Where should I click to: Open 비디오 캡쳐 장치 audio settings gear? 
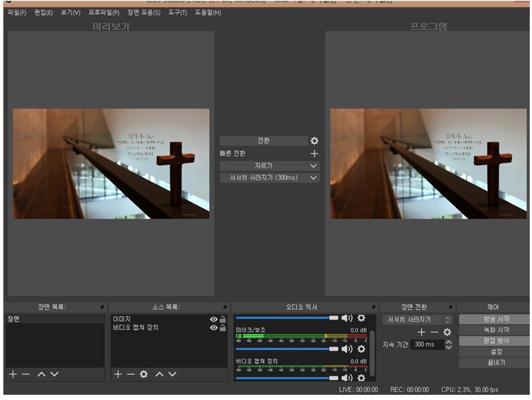click(x=362, y=379)
